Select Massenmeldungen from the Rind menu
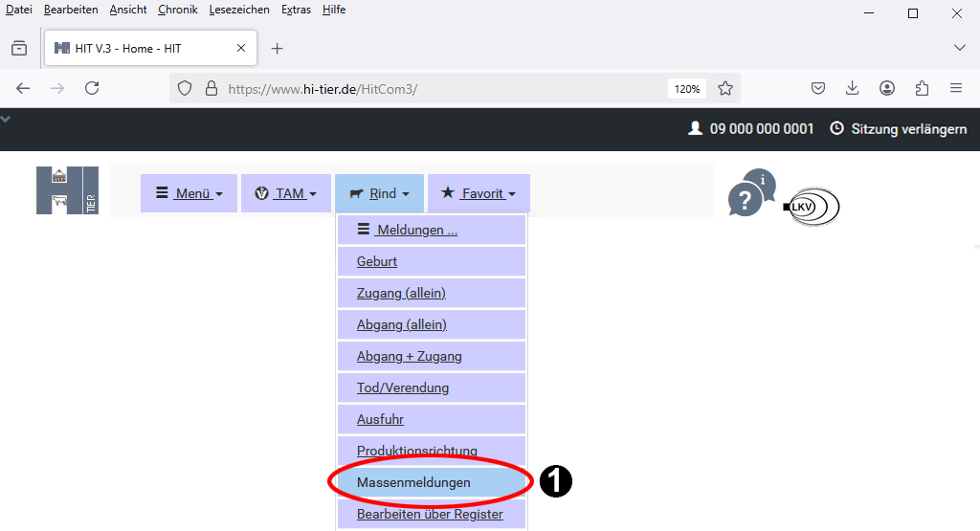Image resolution: width=980 pixels, height=531 pixels. click(x=413, y=482)
